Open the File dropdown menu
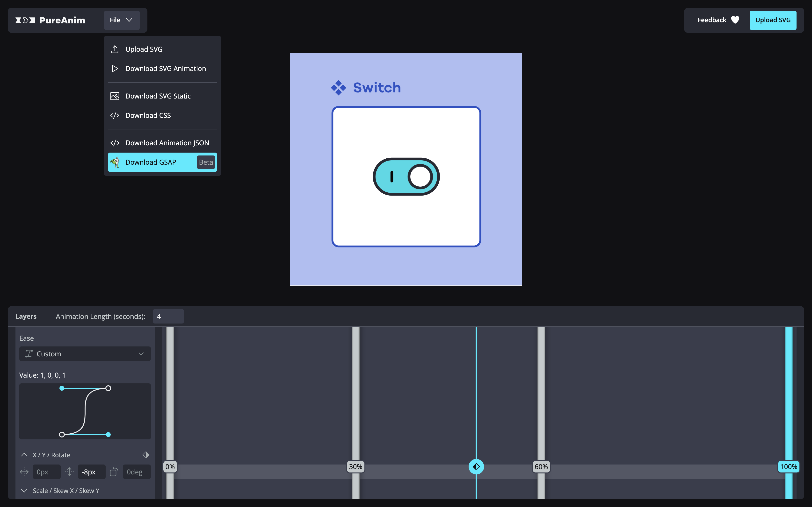 pos(122,20)
